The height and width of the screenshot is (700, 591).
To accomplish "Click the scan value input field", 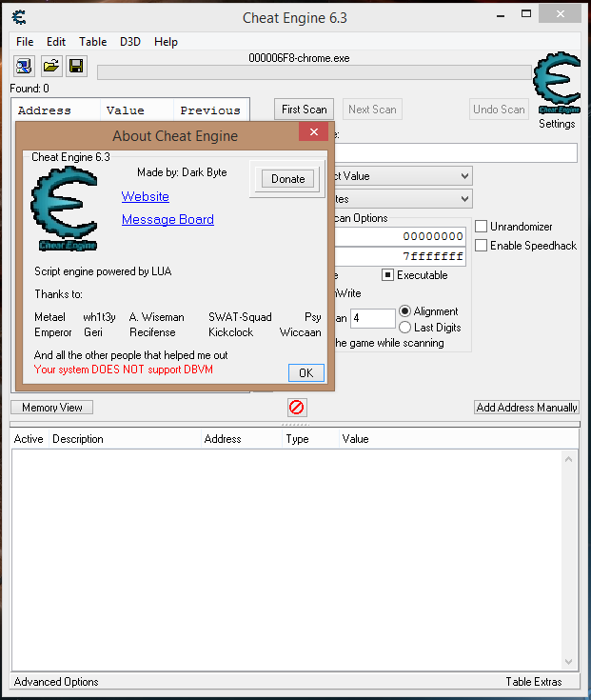I will coord(456,153).
